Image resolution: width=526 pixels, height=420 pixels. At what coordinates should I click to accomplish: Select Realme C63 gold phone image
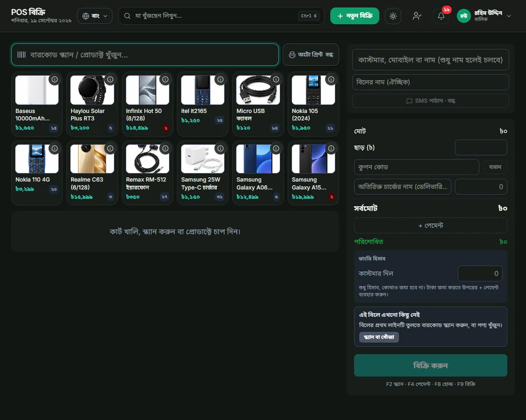coord(92,159)
